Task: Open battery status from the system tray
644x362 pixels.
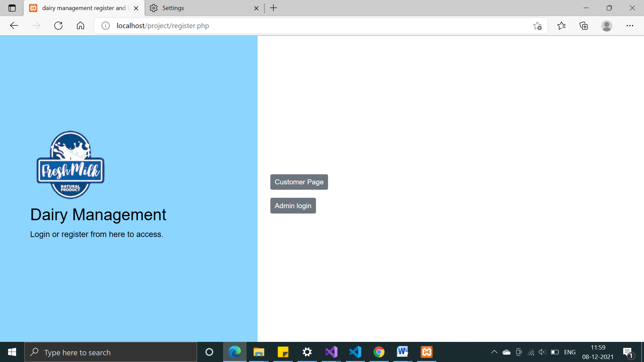Action: (x=554, y=352)
